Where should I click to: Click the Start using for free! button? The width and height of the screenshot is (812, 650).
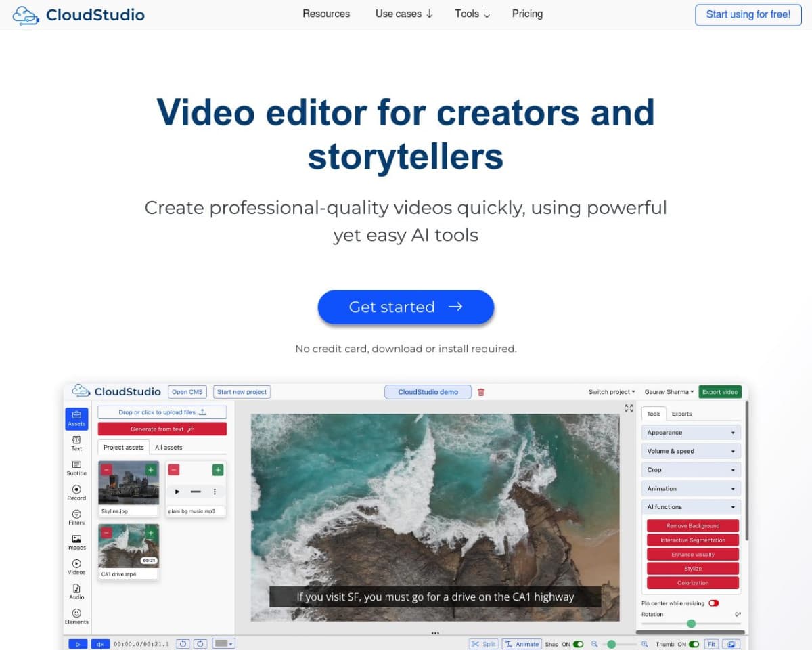pos(748,14)
